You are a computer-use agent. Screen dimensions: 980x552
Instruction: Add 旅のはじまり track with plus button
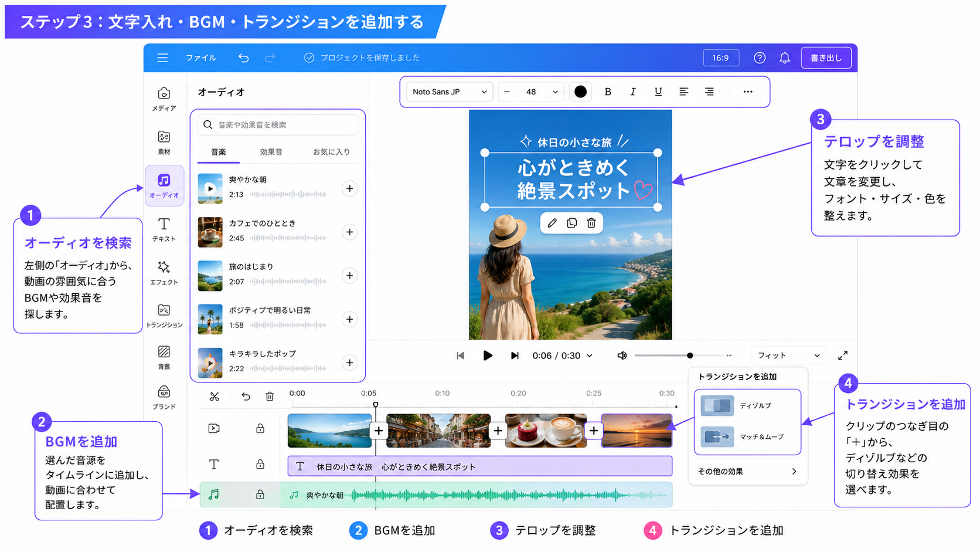[x=350, y=276]
